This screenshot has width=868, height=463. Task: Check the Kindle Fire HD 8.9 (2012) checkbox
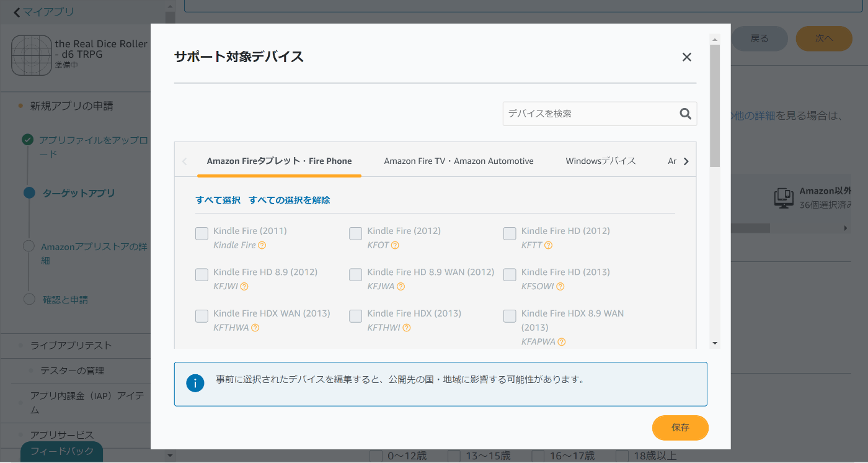[x=201, y=274]
